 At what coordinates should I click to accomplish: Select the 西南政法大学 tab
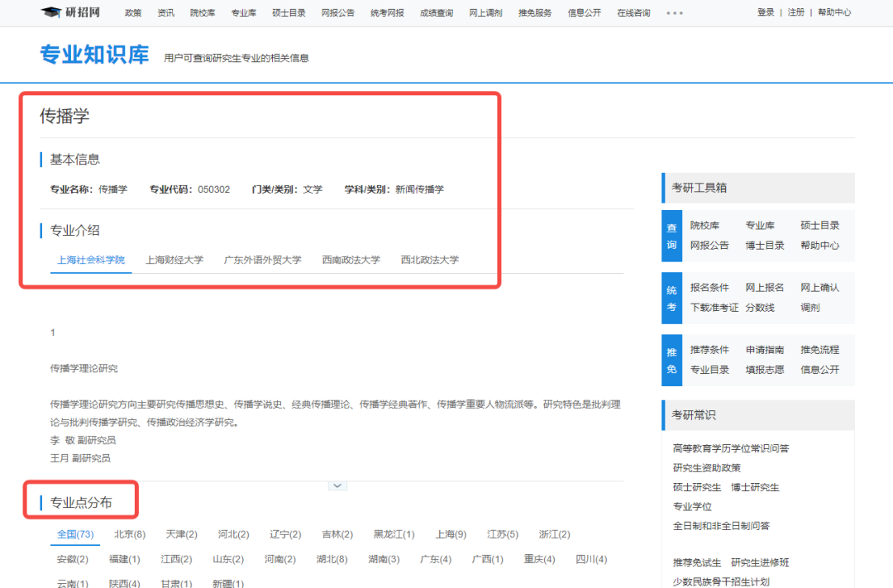coord(351,259)
